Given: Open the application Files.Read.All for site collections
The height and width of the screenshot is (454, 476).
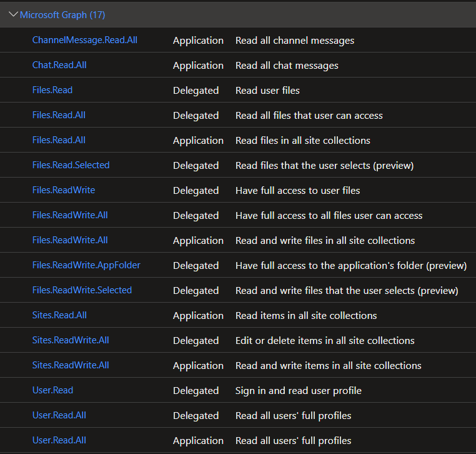Looking at the screenshot, I should coord(59,140).
